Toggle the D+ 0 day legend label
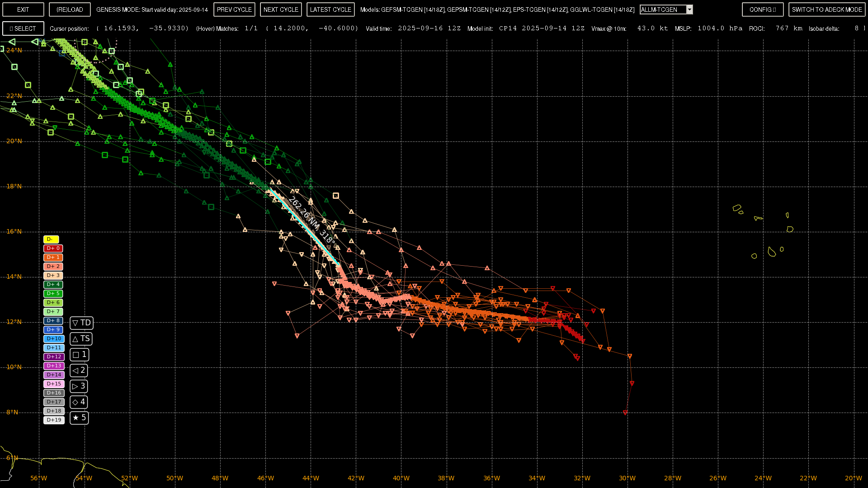The image size is (868, 488). [53, 249]
